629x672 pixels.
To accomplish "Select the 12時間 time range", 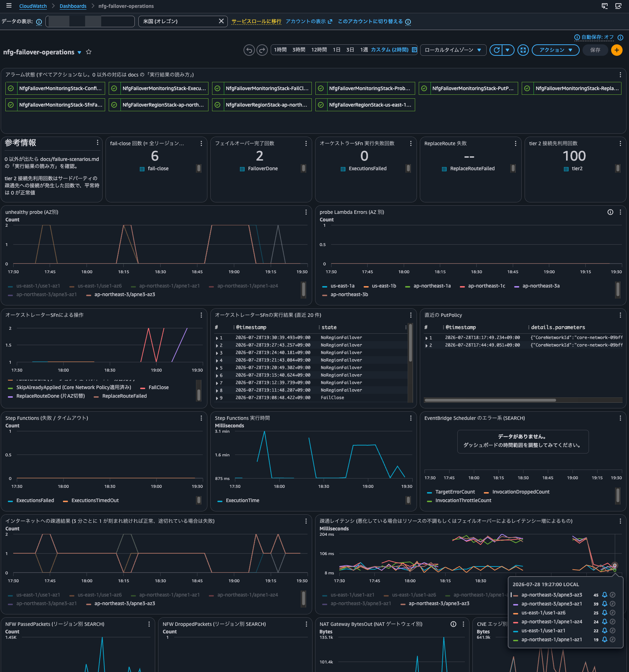I will click(319, 50).
